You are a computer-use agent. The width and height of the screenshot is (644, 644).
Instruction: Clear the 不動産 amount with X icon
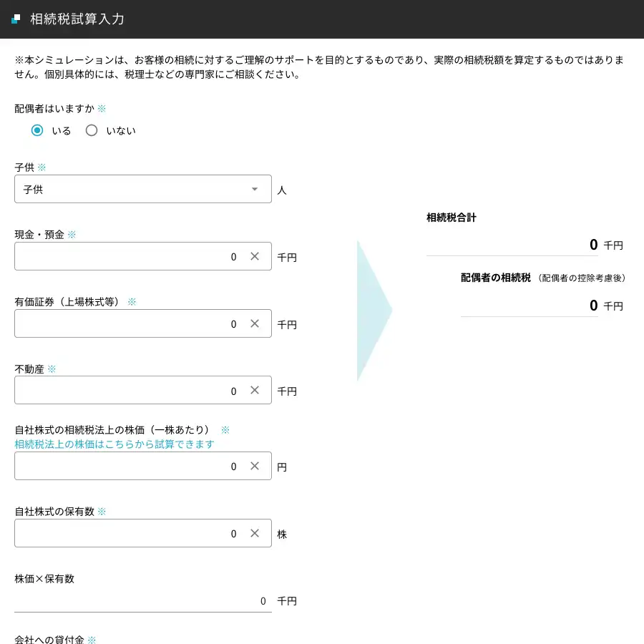tap(255, 391)
